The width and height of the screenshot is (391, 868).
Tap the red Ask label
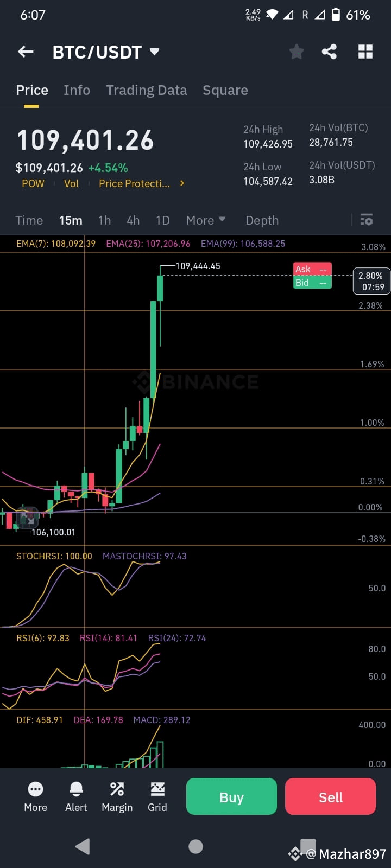(312, 269)
